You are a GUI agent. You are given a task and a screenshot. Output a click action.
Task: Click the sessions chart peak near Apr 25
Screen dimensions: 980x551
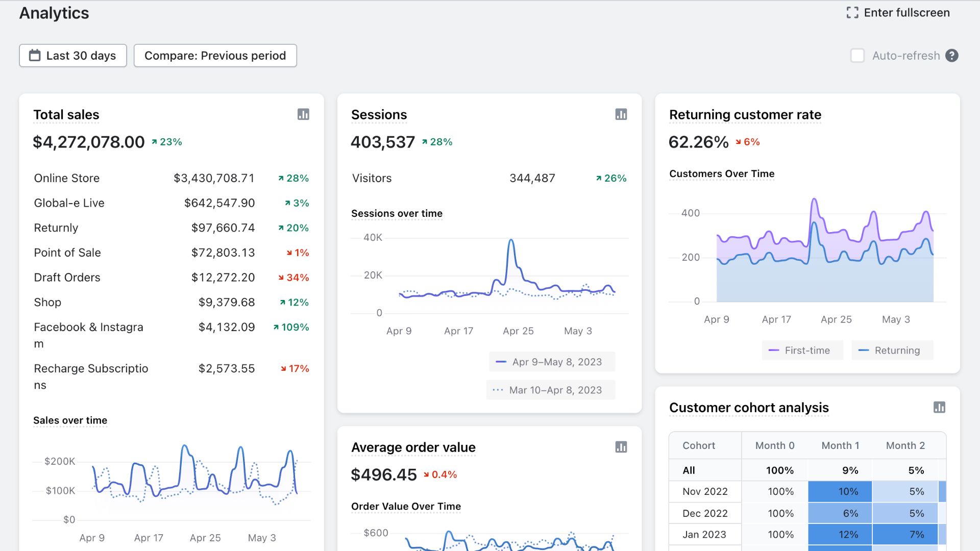click(511, 240)
